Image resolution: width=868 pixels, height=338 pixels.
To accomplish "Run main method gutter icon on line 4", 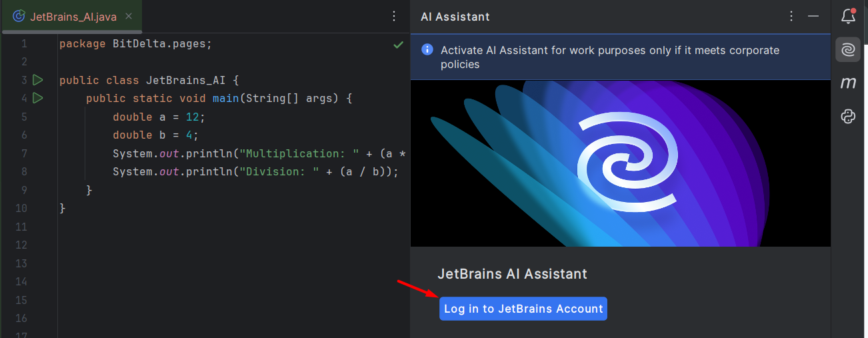I will pos(37,98).
